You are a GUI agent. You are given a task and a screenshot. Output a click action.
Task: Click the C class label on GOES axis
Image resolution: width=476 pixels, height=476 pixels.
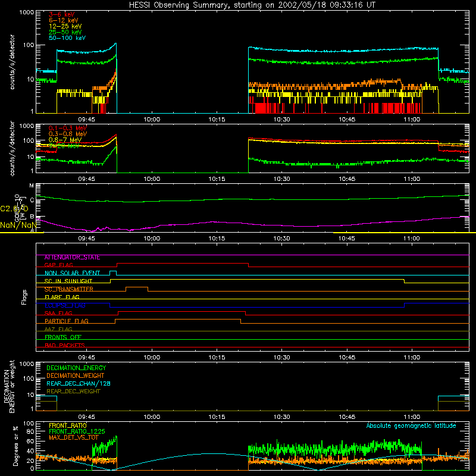(x=32, y=200)
